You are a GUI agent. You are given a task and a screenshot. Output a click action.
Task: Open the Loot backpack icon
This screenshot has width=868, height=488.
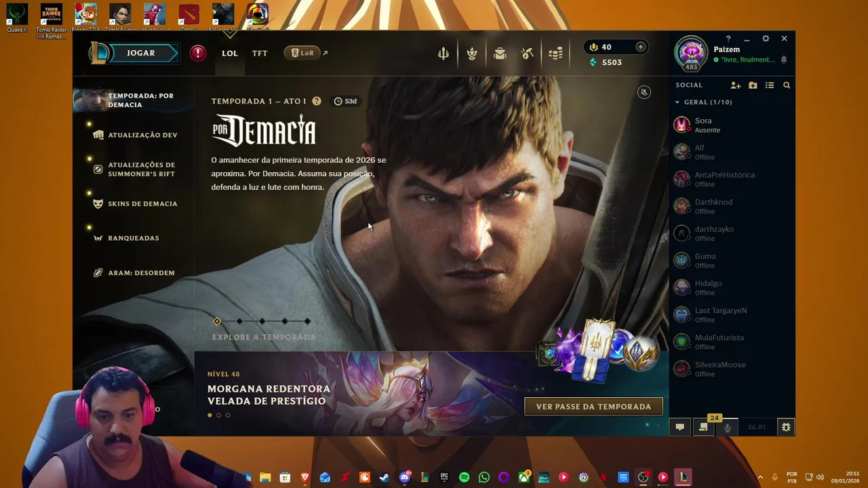coord(500,54)
